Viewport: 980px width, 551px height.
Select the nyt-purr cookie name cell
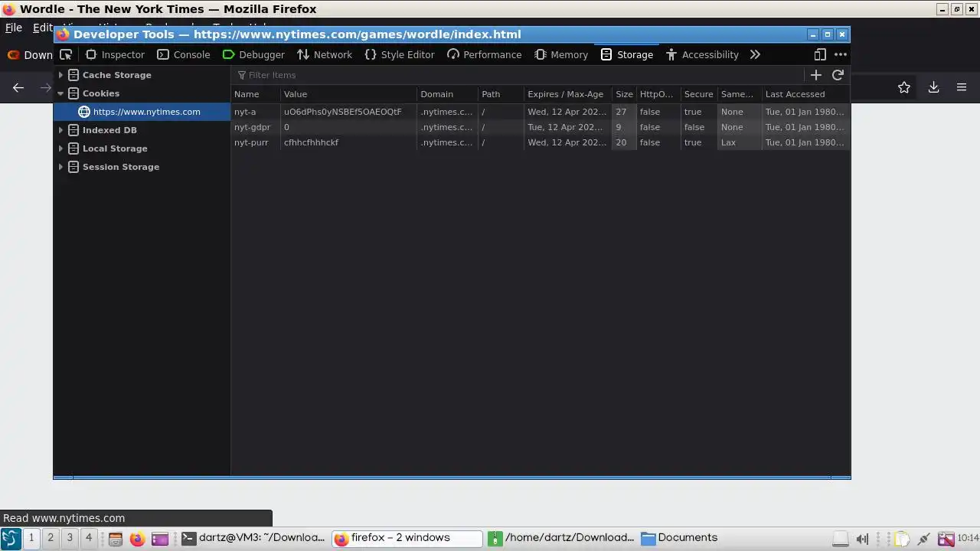[x=256, y=142]
